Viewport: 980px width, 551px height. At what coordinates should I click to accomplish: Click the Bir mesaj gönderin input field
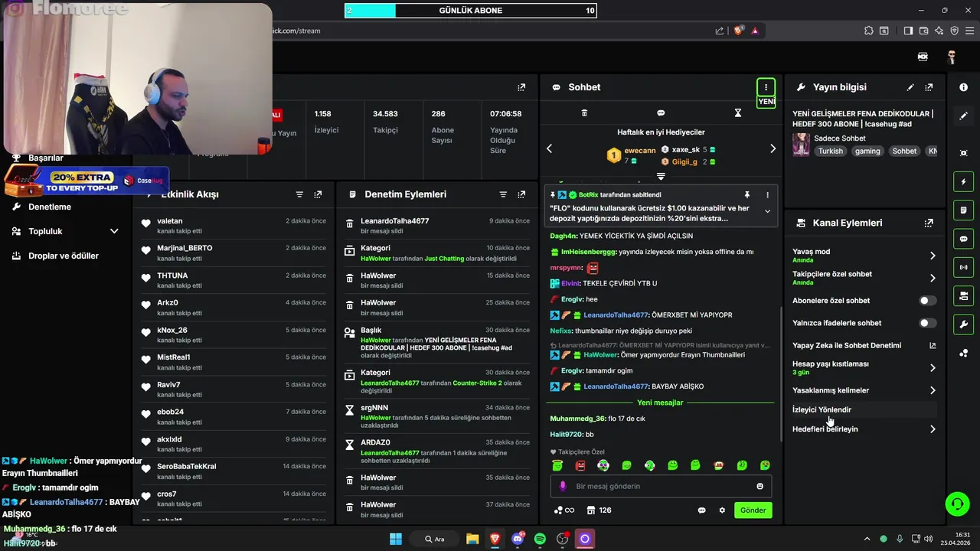click(x=661, y=486)
